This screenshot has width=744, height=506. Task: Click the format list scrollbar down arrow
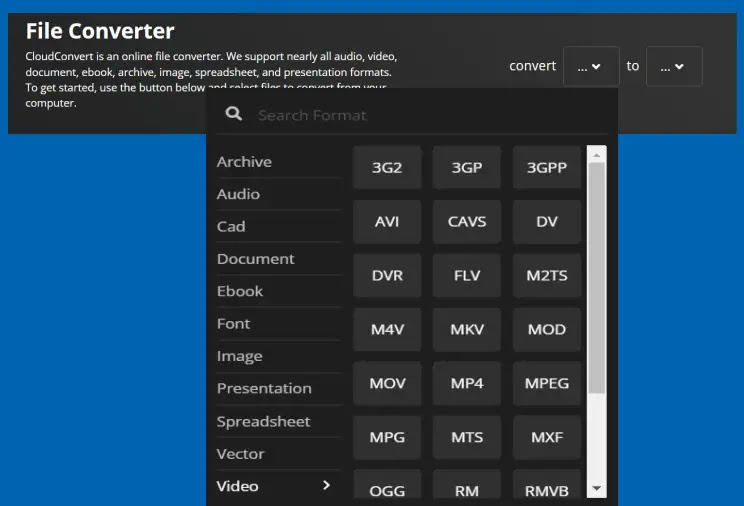click(596, 488)
